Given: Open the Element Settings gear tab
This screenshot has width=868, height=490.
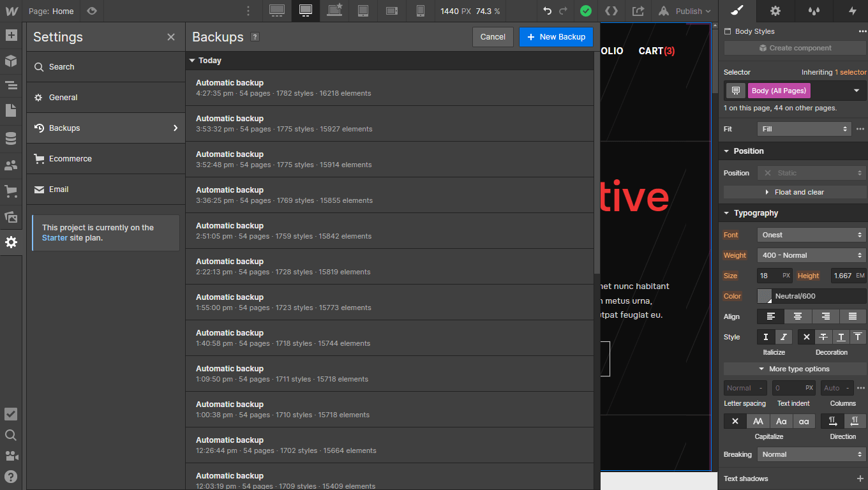Looking at the screenshot, I should (x=775, y=11).
